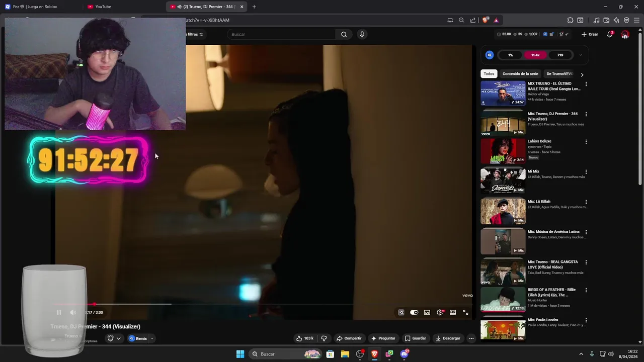This screenshot has width=644, height=362.
Task: Open a new browser tab
Action: [x=254, y=7]
